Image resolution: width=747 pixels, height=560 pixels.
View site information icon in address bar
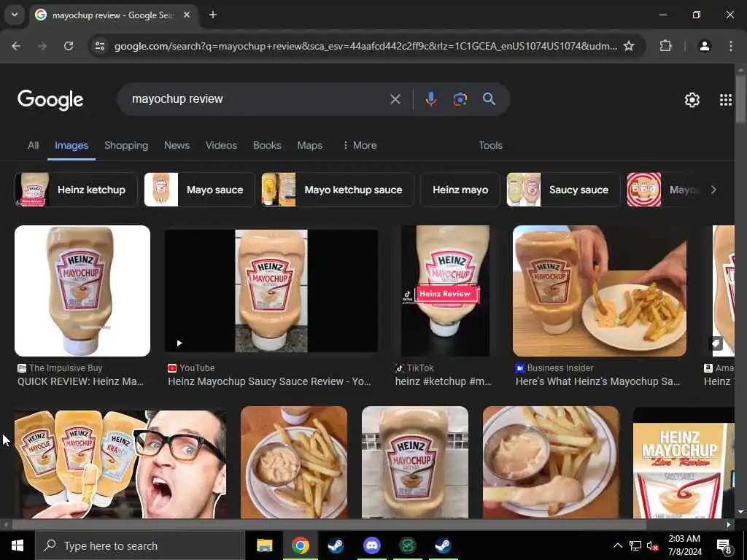coord(99,46)
